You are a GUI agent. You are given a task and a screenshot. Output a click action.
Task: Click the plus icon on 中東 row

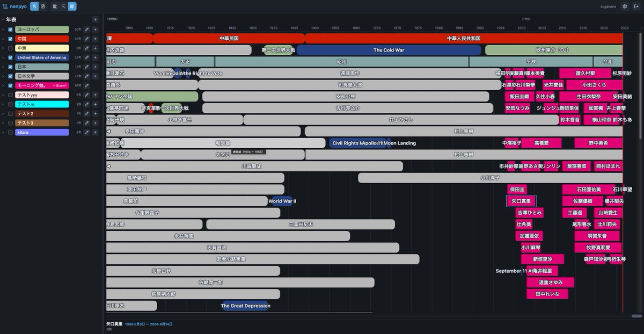tap(95, 48)
